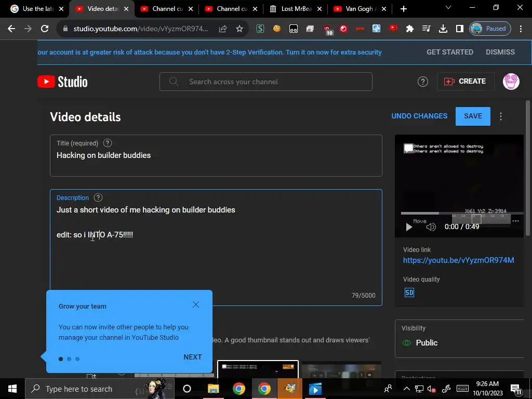Show hidden system tray icons
532x399 pixels.
click(406, 389)
